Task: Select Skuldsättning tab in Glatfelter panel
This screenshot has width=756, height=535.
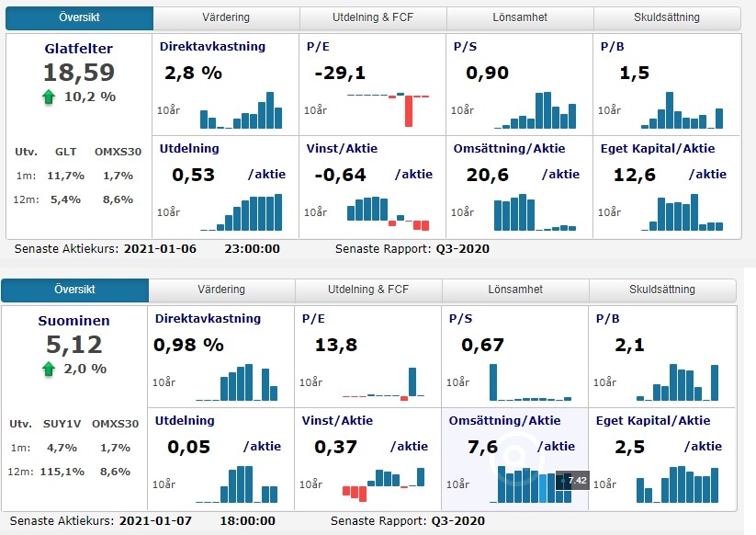Action: tap(666, 17)
